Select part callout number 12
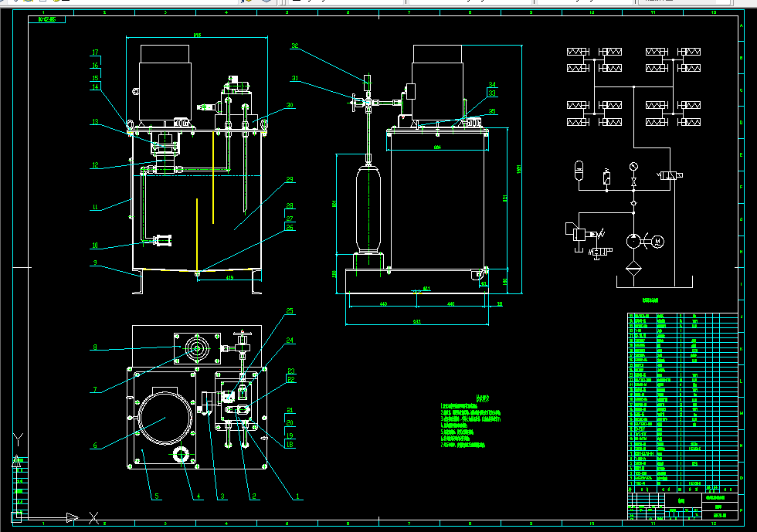The height and width of the screenshot is (532, 757). coord(95,165)
